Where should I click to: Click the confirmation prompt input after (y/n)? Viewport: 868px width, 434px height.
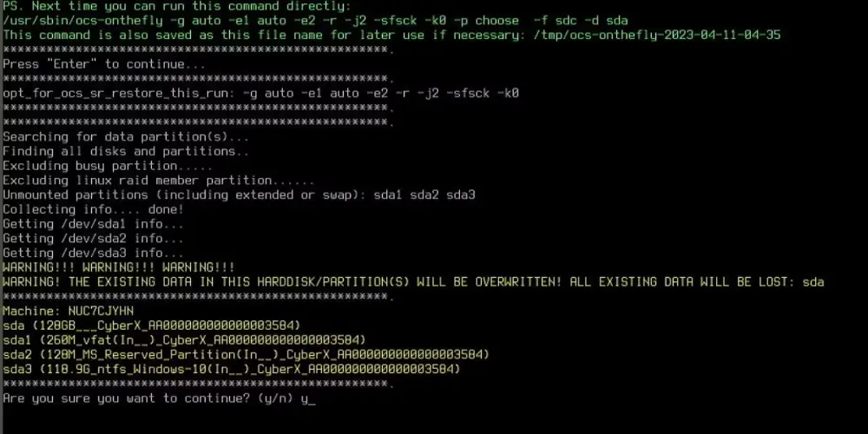pyautogui.click(x=308, y=398)
